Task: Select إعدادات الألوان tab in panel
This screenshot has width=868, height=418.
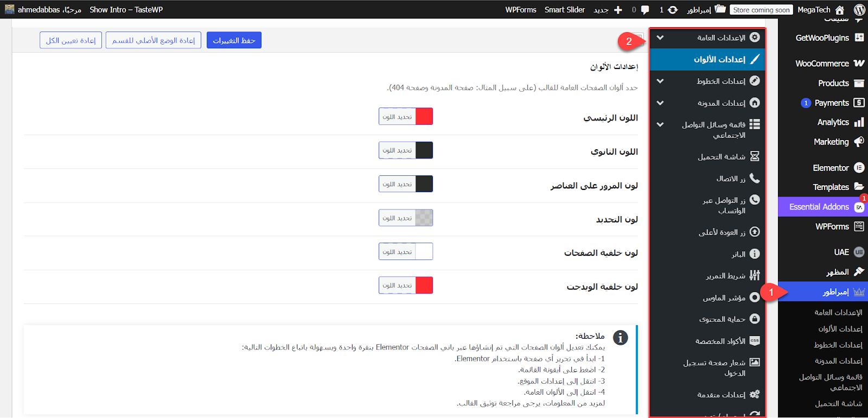Action: click(707, 59)
